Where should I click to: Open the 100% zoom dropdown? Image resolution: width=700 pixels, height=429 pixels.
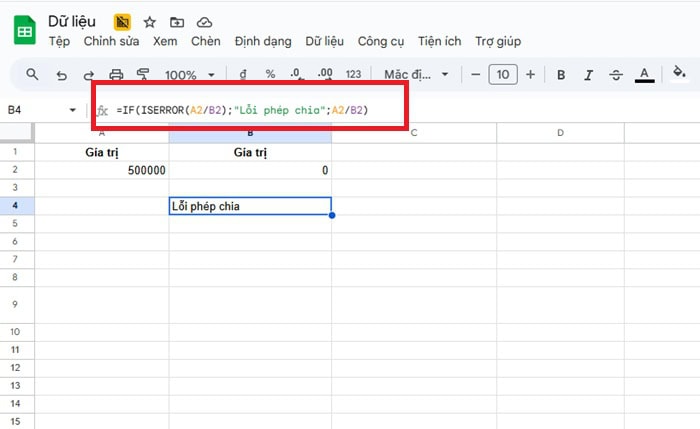[187, 74]
